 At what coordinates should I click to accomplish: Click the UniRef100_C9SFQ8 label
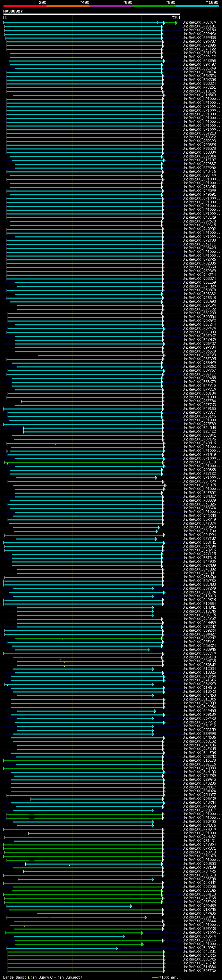[199, 879]
